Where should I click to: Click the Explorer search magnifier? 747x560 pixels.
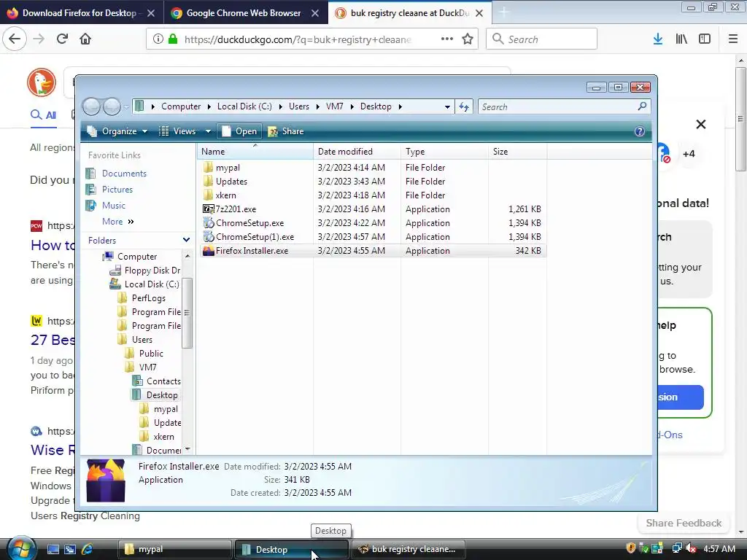pyautogui.click(x=642, y=106)
